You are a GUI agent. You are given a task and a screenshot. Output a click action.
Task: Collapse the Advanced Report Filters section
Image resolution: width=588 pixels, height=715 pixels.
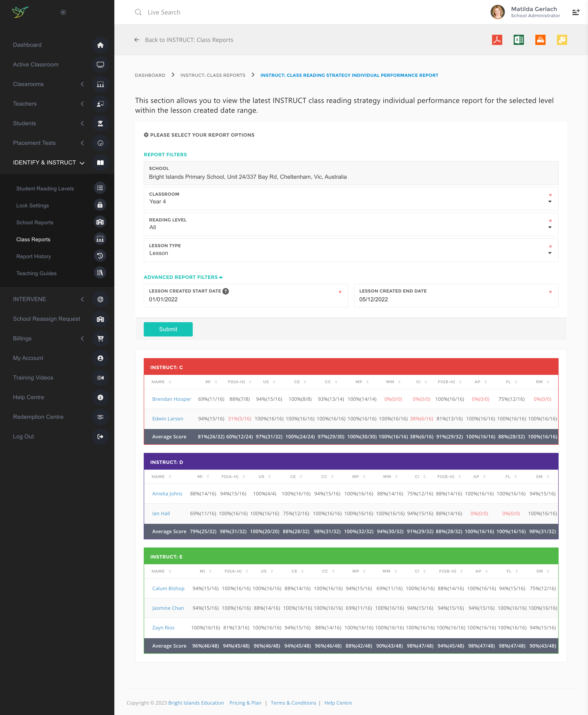point(183,277)
